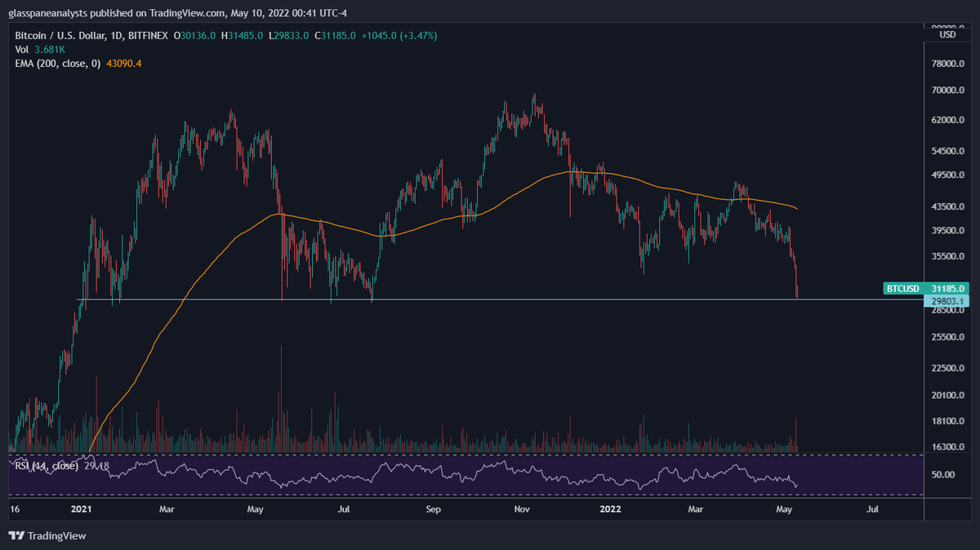
Task: Click the Nov label on time axis
Action: point(523,510)
